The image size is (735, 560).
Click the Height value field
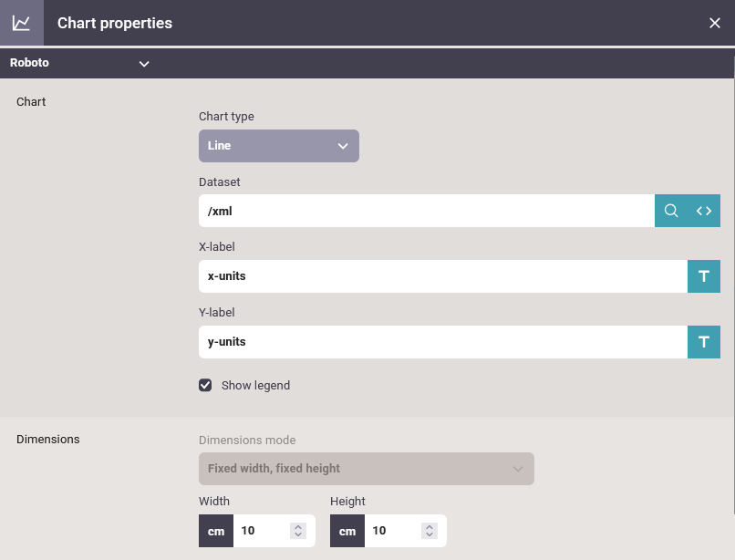coord(391,531)
